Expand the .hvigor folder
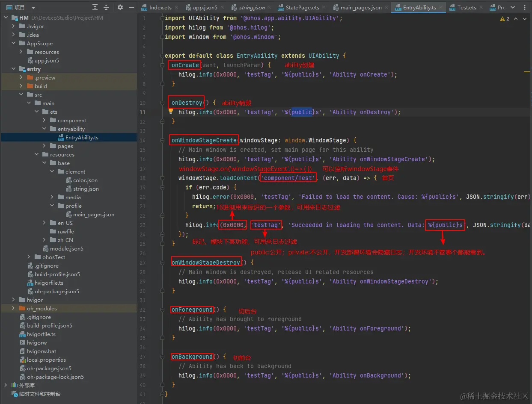This screenshot has width=532, height=404. point(14,26)
